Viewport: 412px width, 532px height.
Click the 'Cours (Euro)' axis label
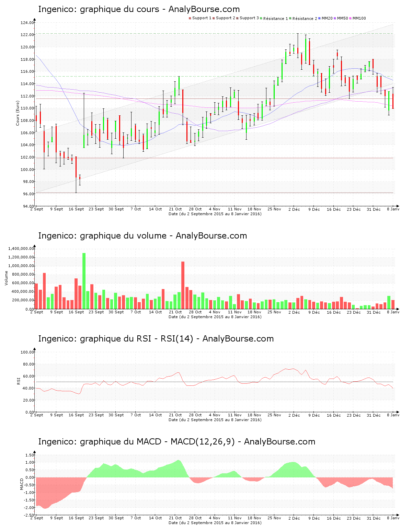(18, 113)
